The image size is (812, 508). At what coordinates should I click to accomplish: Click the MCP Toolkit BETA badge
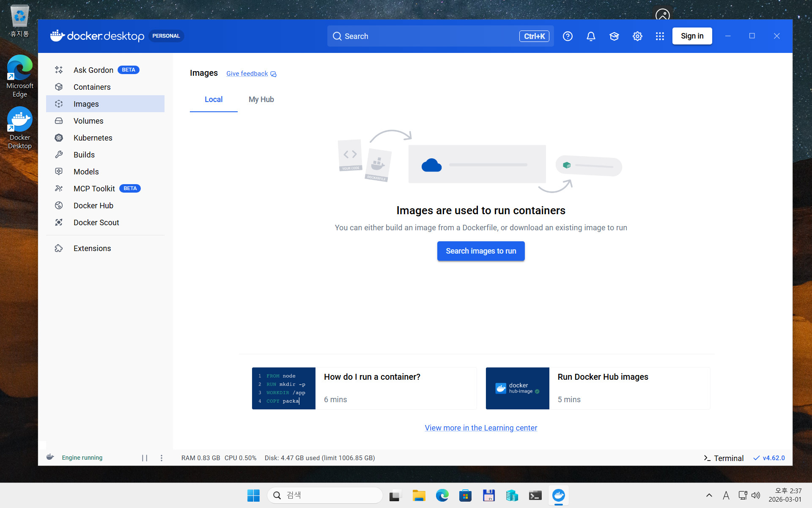click(130, 188)
